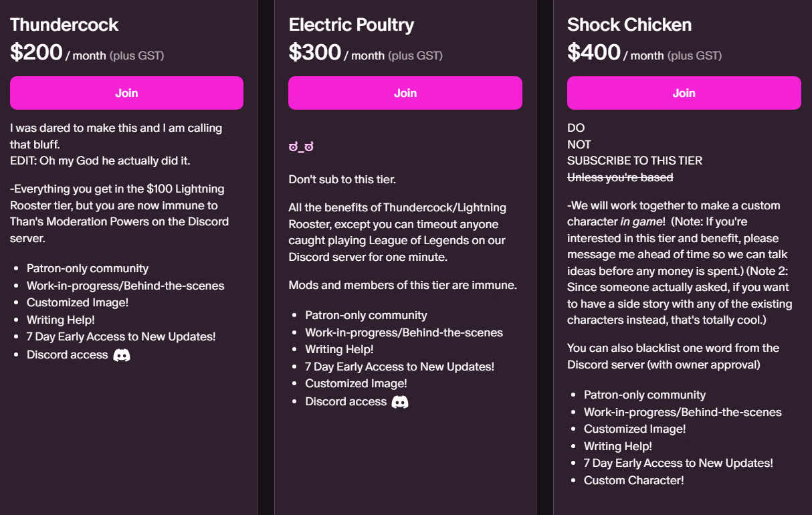Click the struck-through "Unless you're based" text
This screenshot has width=812, height=515.
tap(620, 177)
